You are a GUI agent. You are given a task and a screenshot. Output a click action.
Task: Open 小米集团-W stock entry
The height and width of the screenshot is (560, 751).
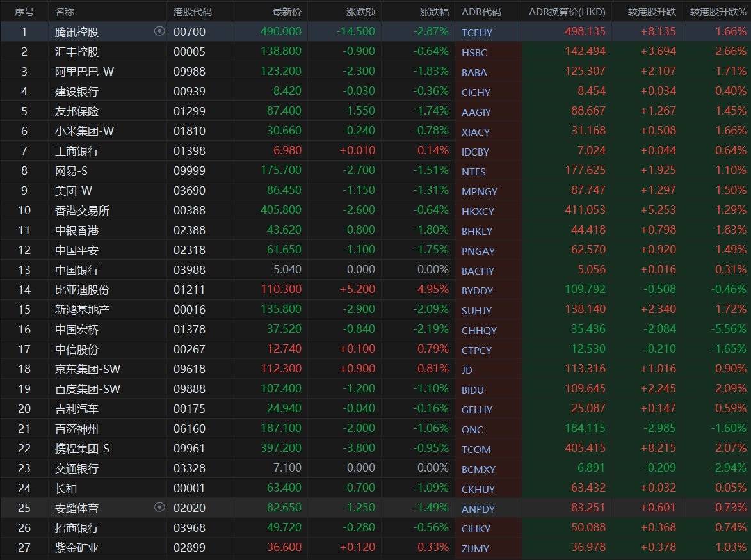coord(85,131)
